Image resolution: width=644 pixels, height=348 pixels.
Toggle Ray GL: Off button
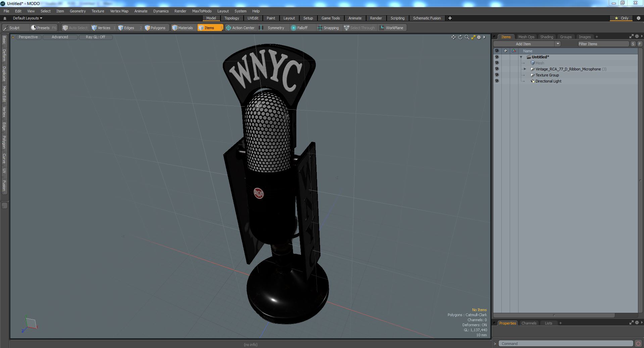tap(96, 37)
